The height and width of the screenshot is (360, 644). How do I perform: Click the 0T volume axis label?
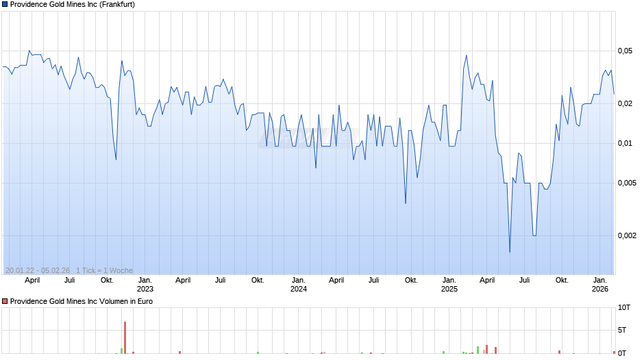[622, 353]
